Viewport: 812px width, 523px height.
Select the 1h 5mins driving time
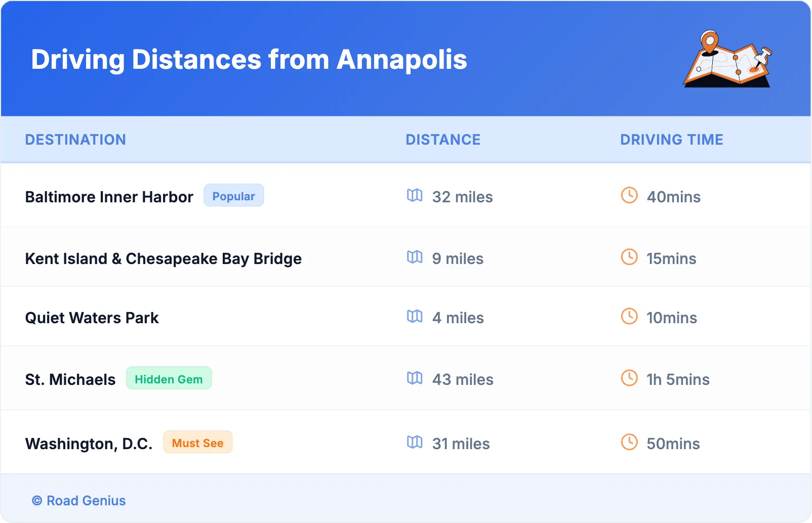[x=678, y=379]
